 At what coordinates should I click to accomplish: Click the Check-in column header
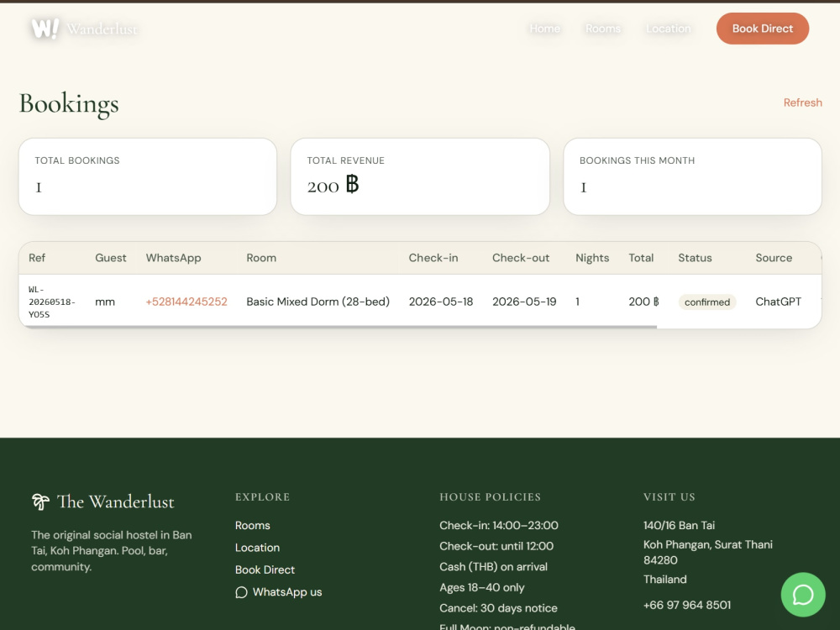point(433,258)
